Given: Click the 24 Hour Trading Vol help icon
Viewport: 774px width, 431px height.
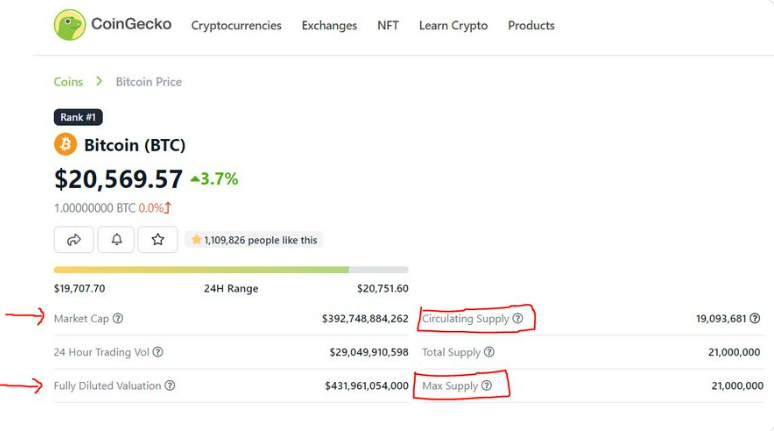Looking at the screenshot, I should tap(157, 352).
